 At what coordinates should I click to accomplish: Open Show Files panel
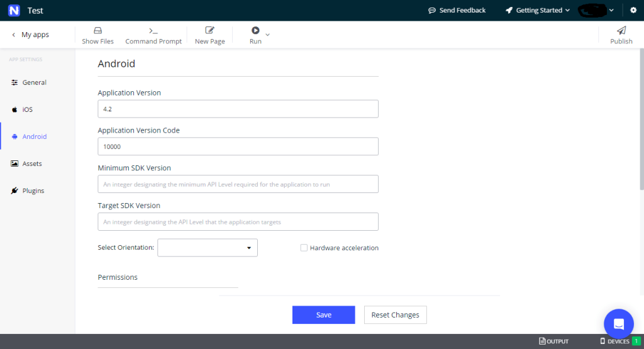click(97, 35)
